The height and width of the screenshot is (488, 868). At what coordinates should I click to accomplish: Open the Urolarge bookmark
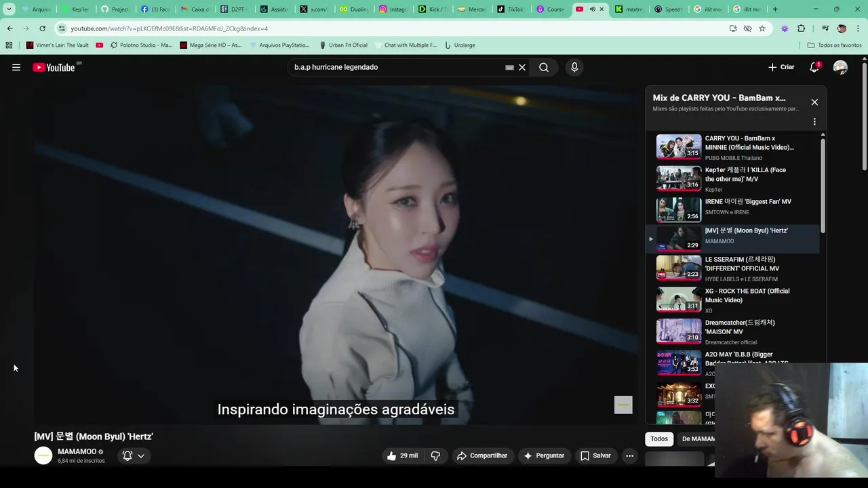click(460, 45)
